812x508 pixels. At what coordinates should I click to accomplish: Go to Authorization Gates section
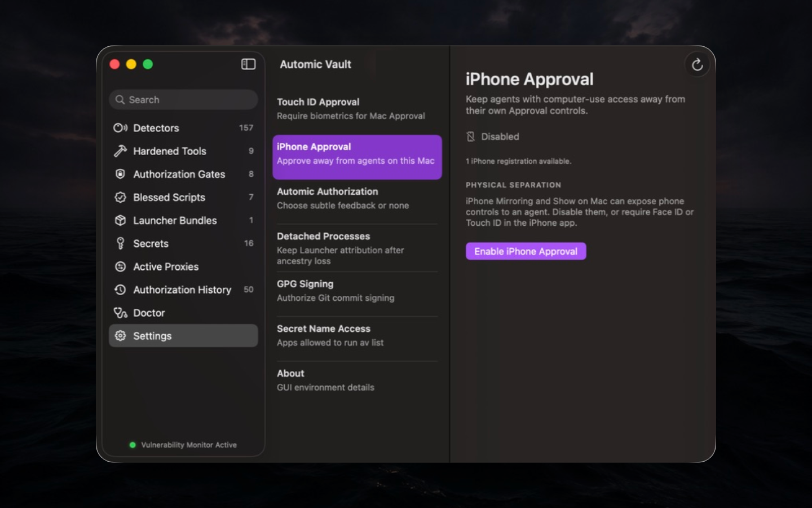183,174
